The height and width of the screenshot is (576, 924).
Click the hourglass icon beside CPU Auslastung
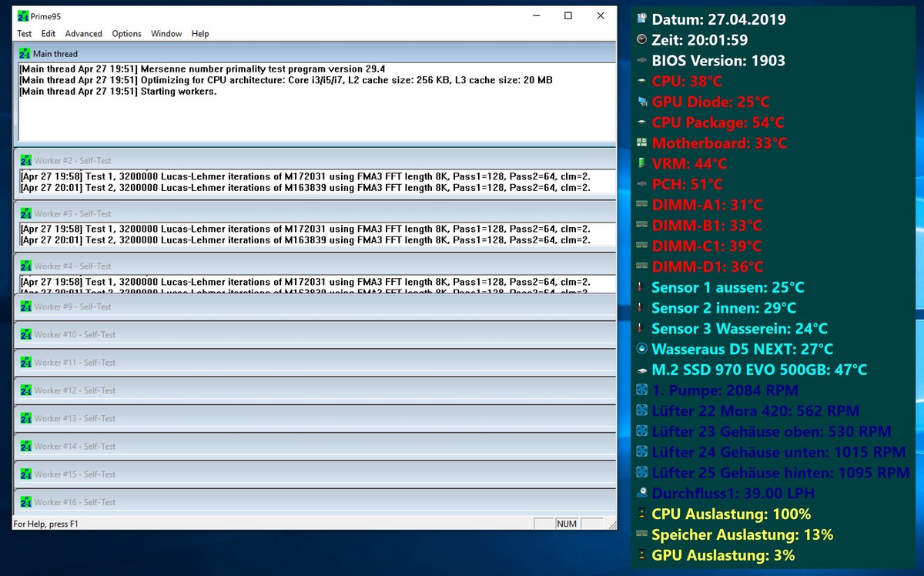[x=641, y=514]
